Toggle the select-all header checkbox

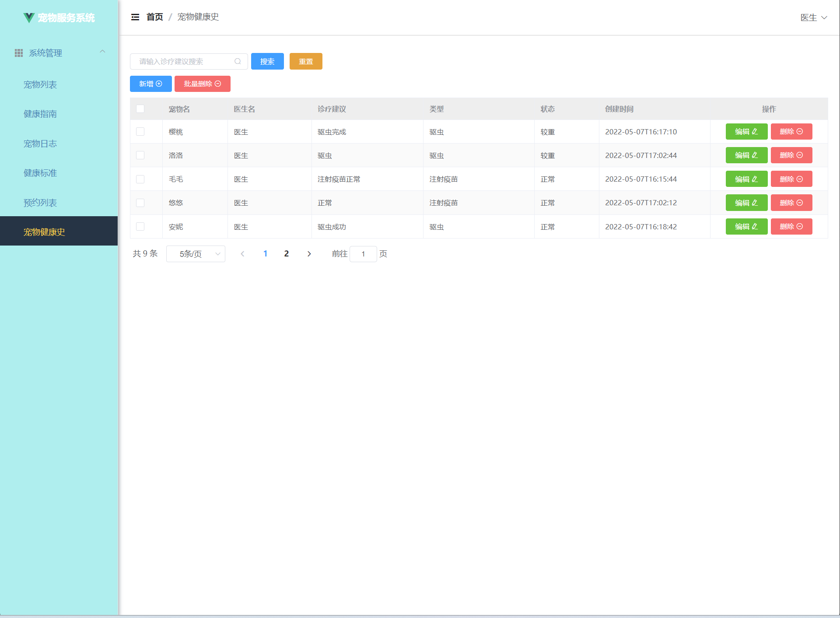pyautogui.click(x=140, y=109)
